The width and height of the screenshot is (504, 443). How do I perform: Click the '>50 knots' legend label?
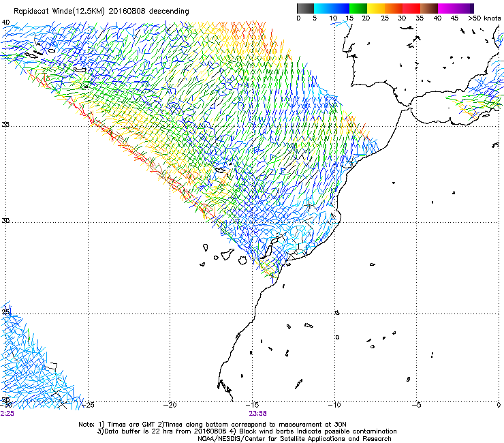[484, 18]
